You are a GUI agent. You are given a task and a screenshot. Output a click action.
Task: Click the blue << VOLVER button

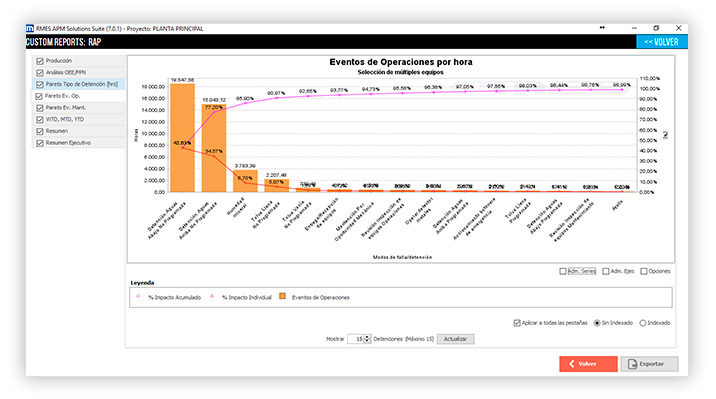[x=662, y=42]
